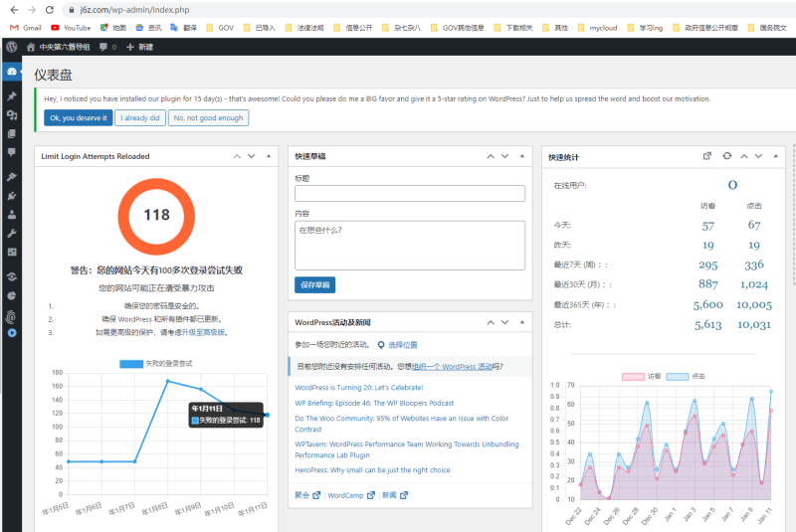Toggle the 快速草稿 panel

(521, 156)
